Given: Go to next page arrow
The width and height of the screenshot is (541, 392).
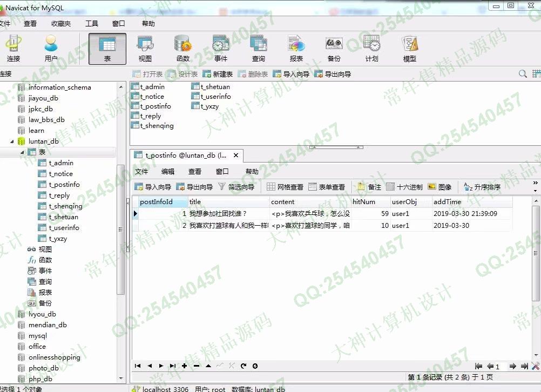Looking at the screenshot, I should click(513, 366).
